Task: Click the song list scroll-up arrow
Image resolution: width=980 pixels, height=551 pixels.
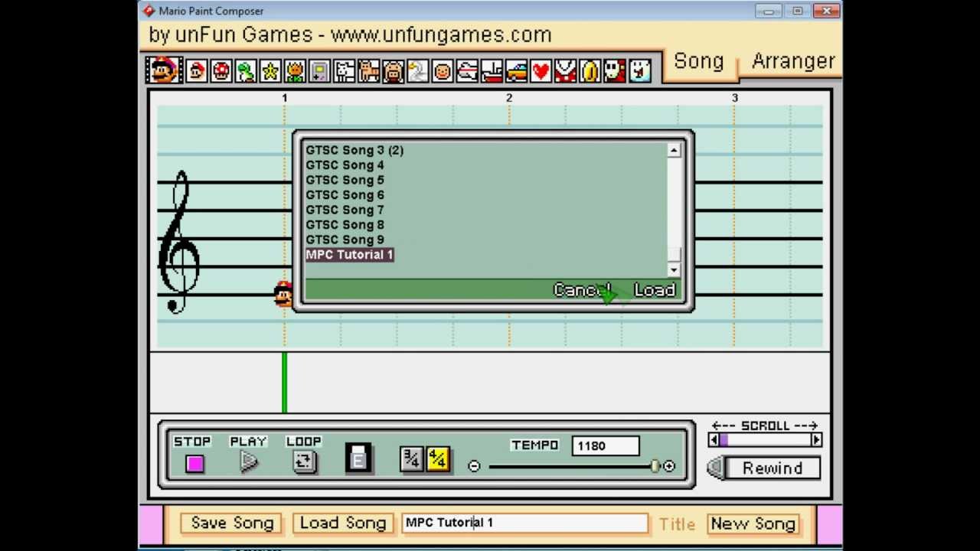Action: point(673,150)
